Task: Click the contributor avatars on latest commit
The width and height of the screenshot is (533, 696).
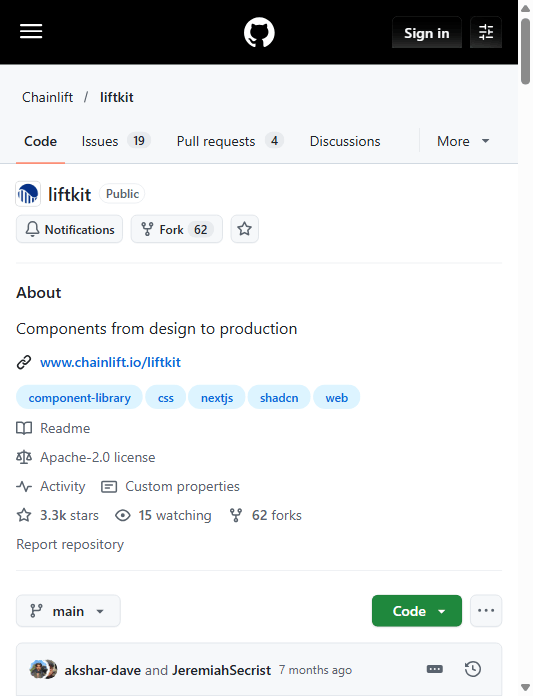Action: point(43,669)
